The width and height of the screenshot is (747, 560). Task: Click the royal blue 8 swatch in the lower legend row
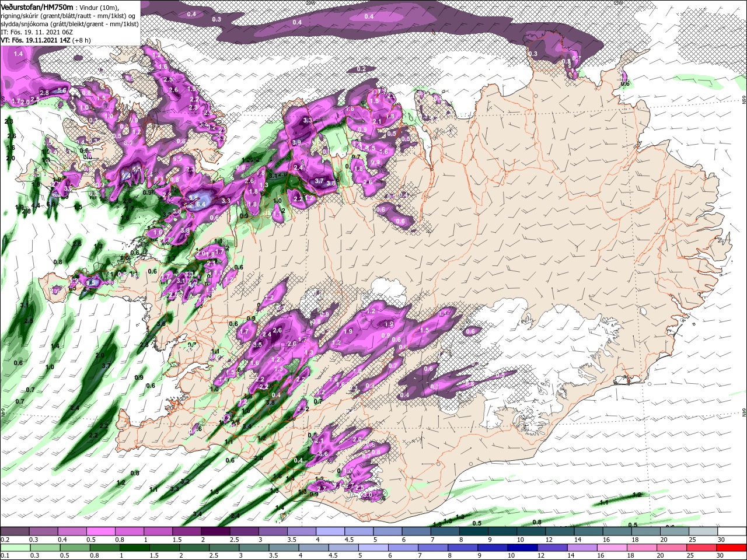(x=463, y=548)
